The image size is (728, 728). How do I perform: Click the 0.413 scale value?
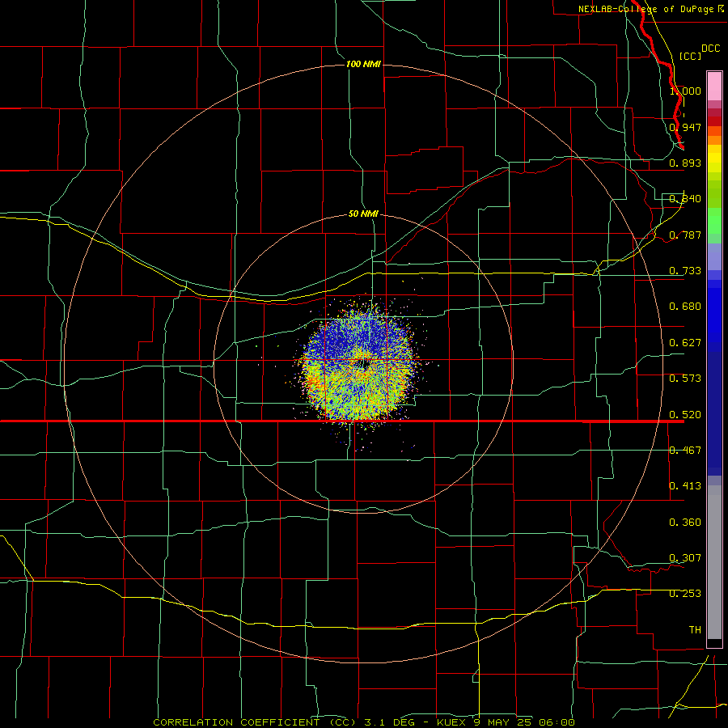(x=685, y=485)
